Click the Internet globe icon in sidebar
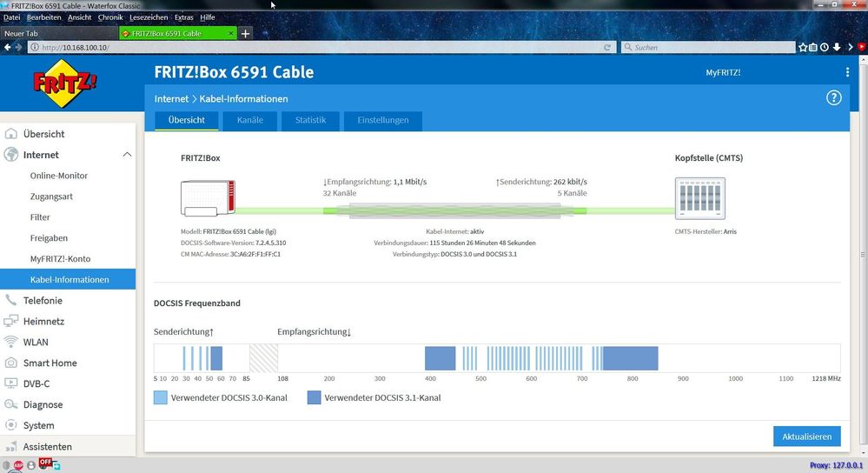This screenshot has width=868, height=473. (x=10, y=155)
